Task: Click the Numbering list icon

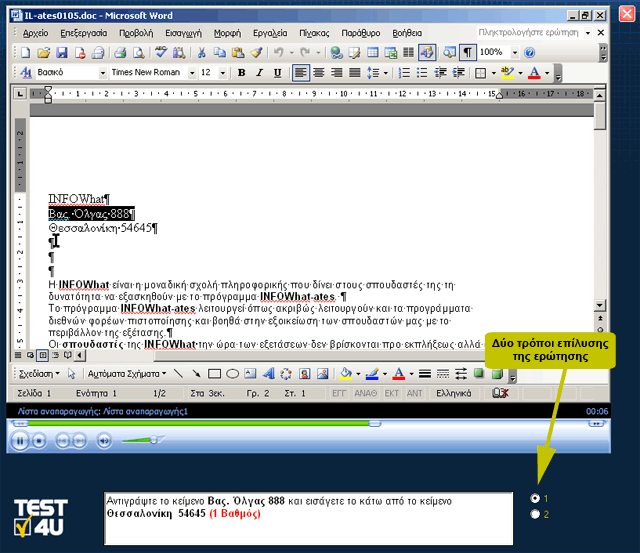Action: coord(404,73)
